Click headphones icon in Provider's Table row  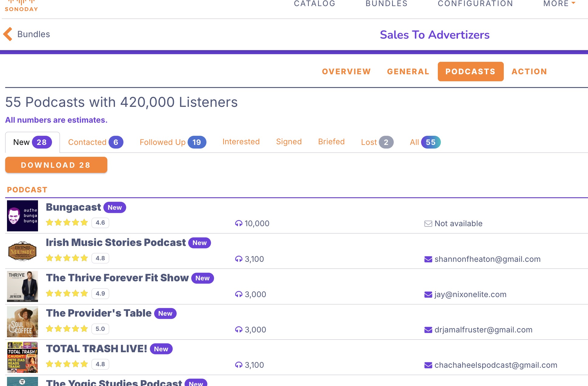pyautogui.click(x=239, y=330)
